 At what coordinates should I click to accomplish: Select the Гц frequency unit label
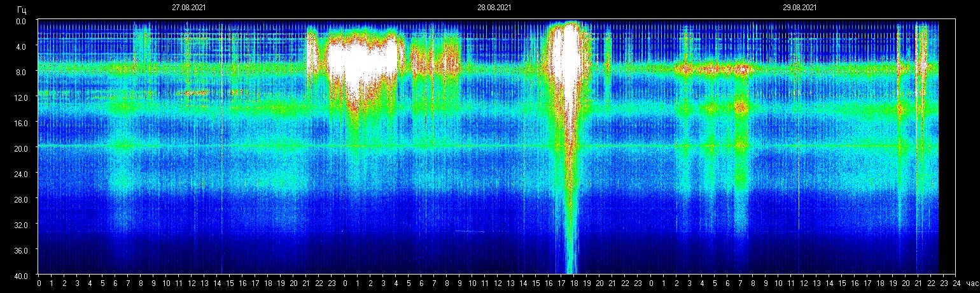(22, 10)
